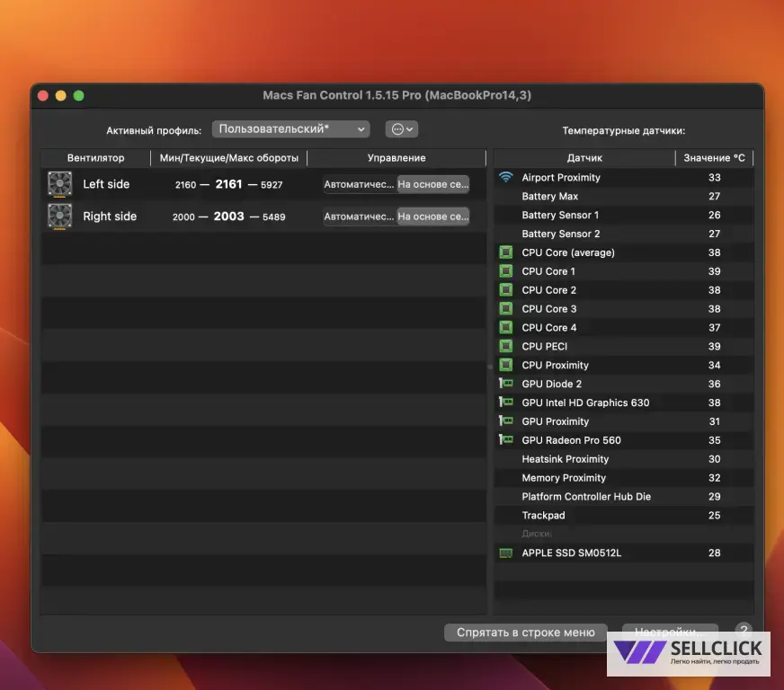Click the CPU PECI chip icon

point(506,346)
